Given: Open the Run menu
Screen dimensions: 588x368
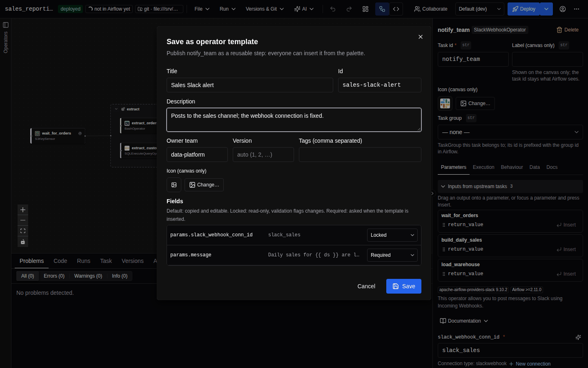Looking at the screenshot, I should pos(227,9).
